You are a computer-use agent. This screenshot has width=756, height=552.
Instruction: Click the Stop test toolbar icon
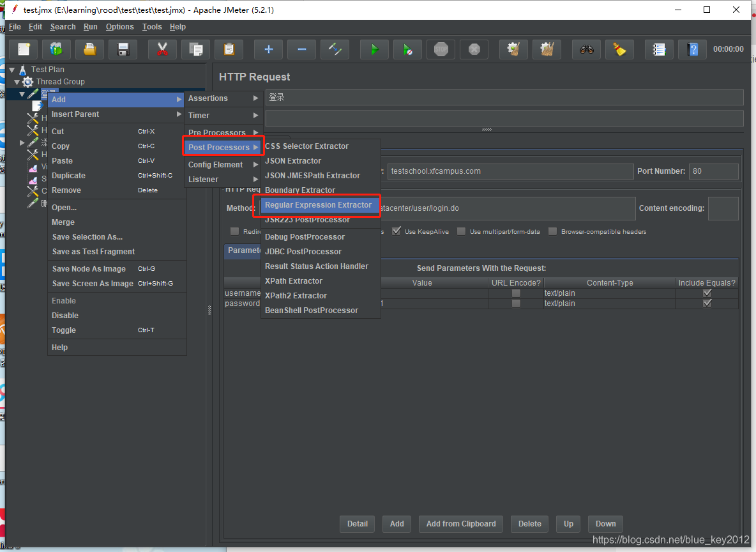pos(441,49)
